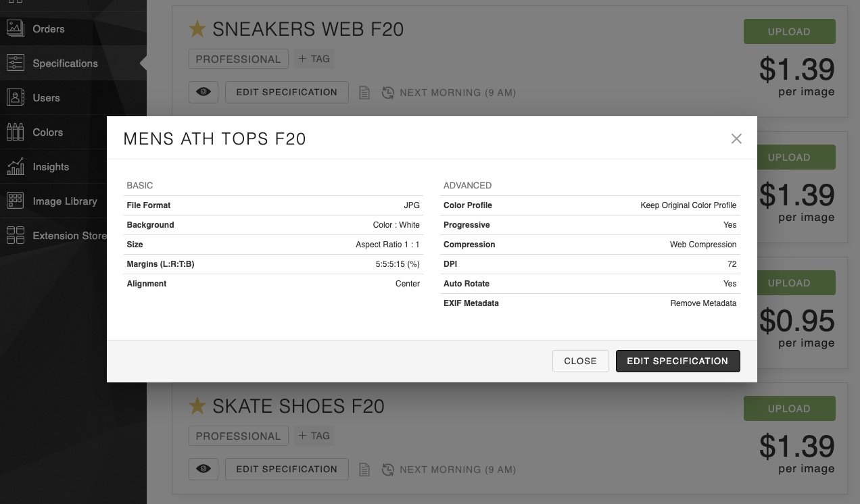The height and width of the screenshot is (504, 860).
Task: Click the Image Library grid icon
Action: 15,201
